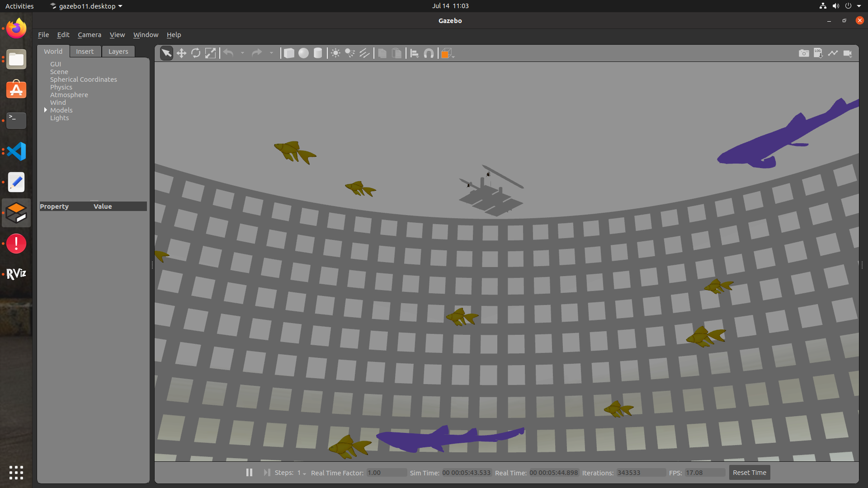868x488 pixels.
Task: Switch to the Insert tab
Action: coord(85,51)
